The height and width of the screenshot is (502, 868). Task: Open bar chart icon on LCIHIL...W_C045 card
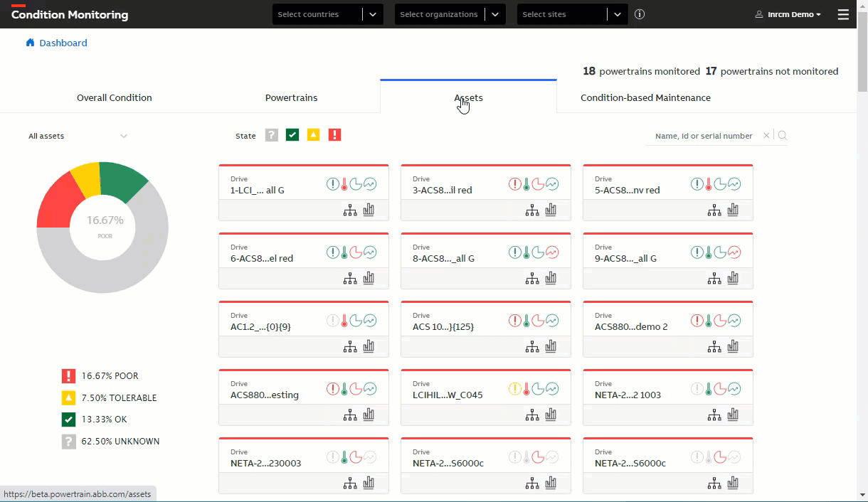click(x=551, y=415)
